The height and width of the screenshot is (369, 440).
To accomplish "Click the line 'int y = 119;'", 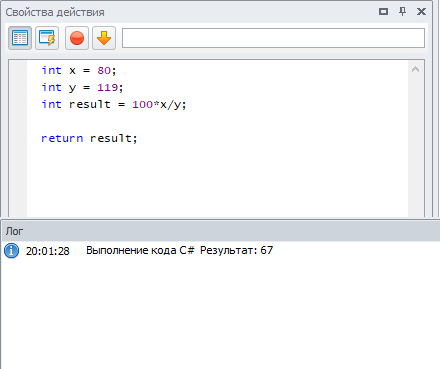I will [x=82, y=87].
